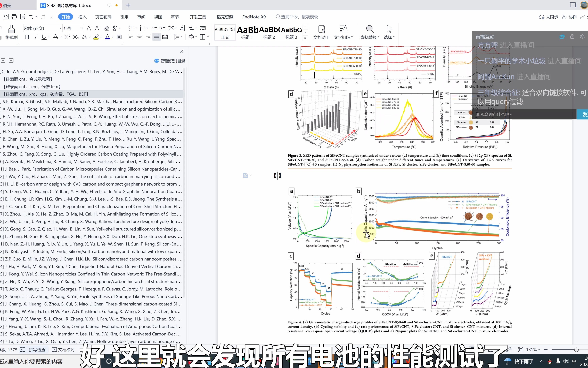Open Document Assistant (文档助手)
Image resolution: width=588 pixels, height=368 pixels.
321,32
